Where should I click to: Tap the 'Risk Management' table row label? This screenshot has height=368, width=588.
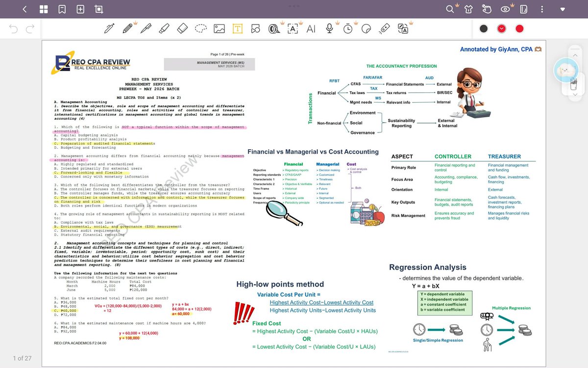click(x=407, y=216)
